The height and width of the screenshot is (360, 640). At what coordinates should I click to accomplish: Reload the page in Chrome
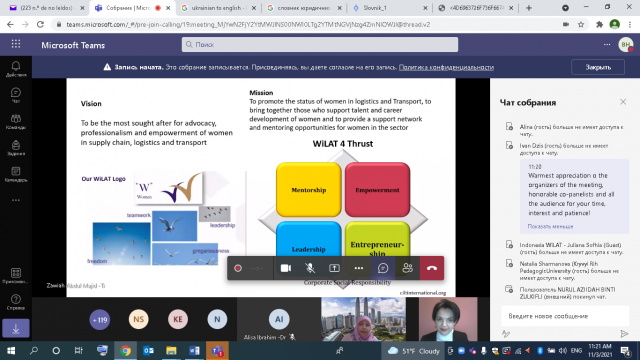40,24
